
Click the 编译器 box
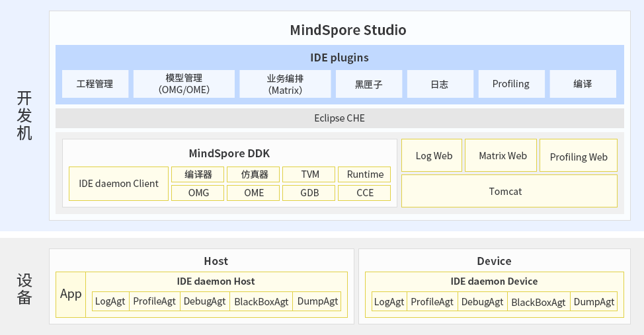click(198, 174)
